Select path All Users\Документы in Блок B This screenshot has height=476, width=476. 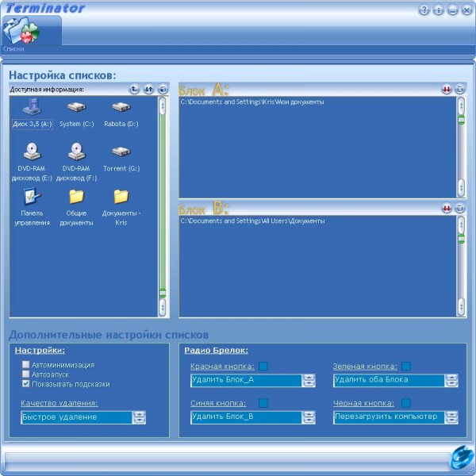point(252,221)
